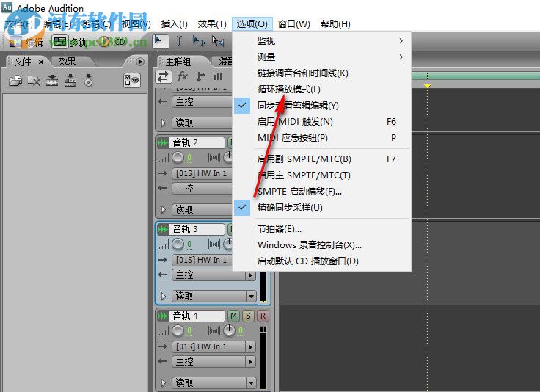540x392 pixels.
Task: Click the 音轨 4 track name field
Action: click(x=197, y=316)
